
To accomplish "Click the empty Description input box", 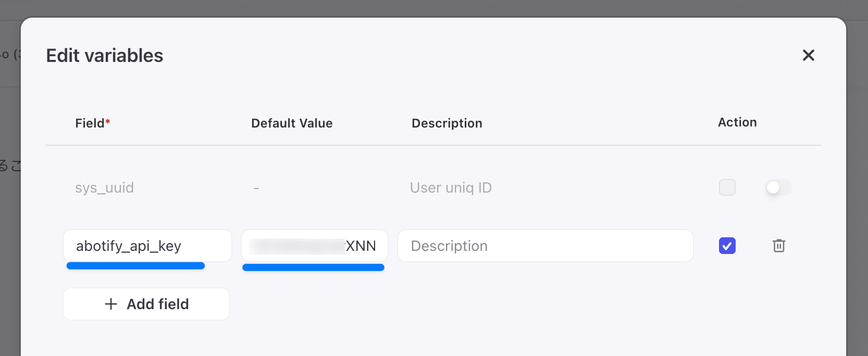I will [x=545, y=246].
